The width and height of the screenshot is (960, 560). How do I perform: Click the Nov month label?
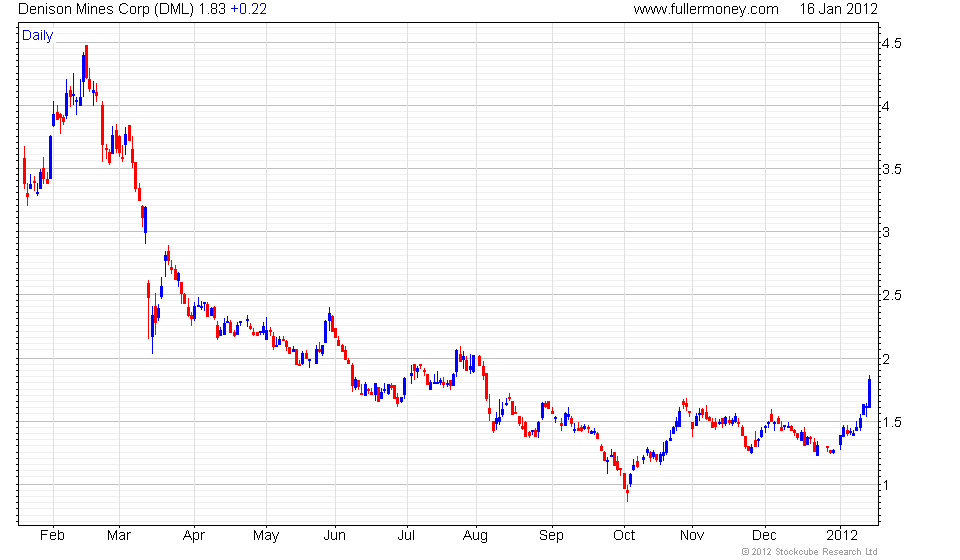click(x=692, y=536)
